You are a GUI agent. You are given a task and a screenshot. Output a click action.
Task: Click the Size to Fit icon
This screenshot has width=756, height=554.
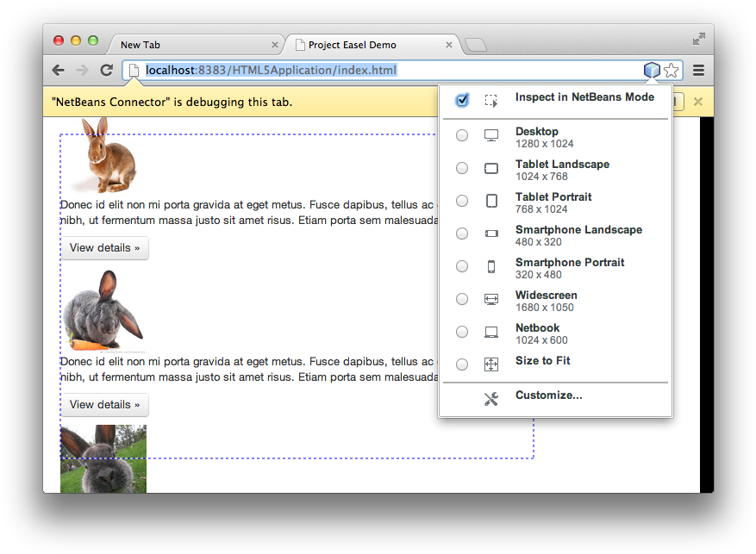491,364
